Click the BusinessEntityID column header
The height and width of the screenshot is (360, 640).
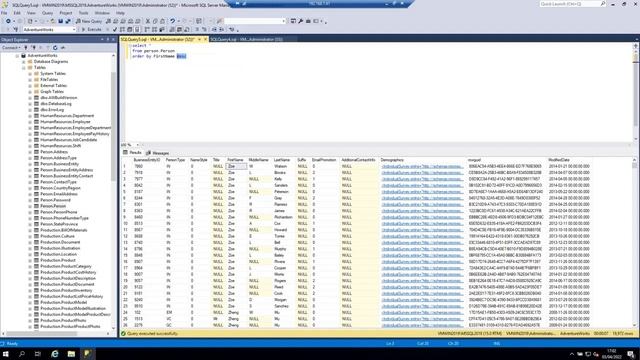[147, 160]
